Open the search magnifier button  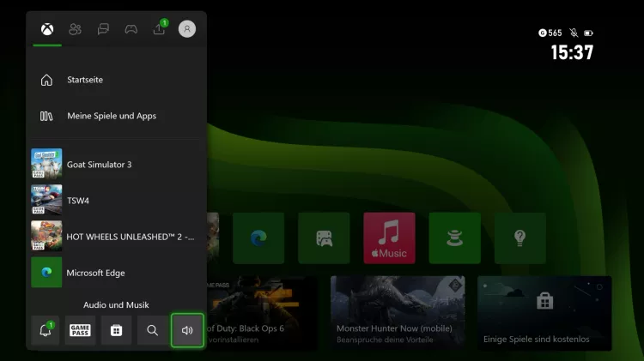click(152, 330)
